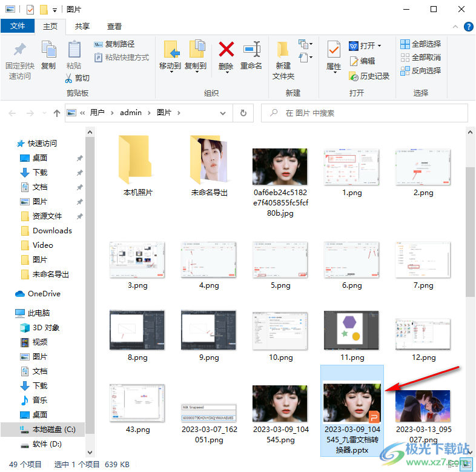Select Downloads in Quick access
The image size is (476, 472).
pos(47,231)
